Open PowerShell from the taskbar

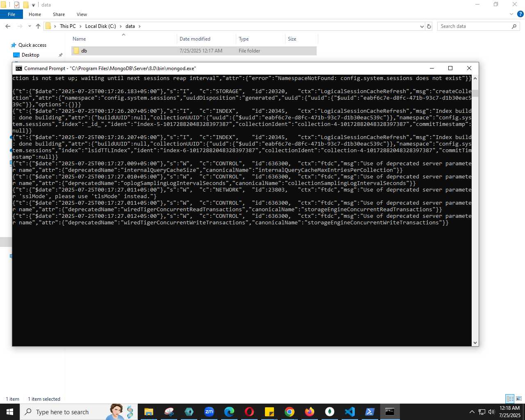370,412
